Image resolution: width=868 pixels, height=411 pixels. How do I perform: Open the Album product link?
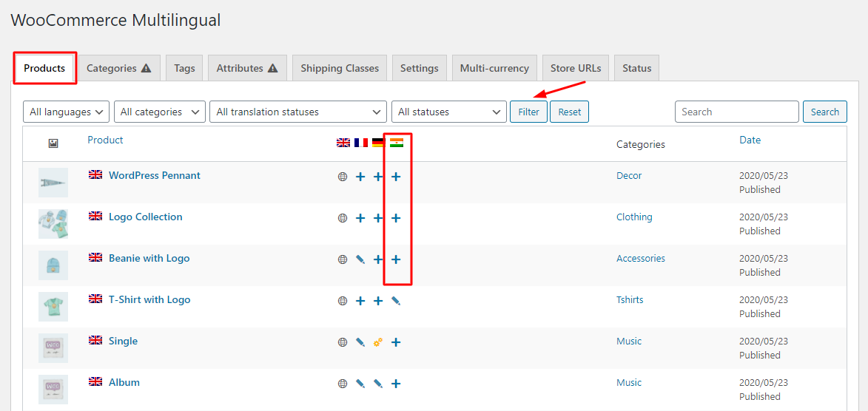124,382
